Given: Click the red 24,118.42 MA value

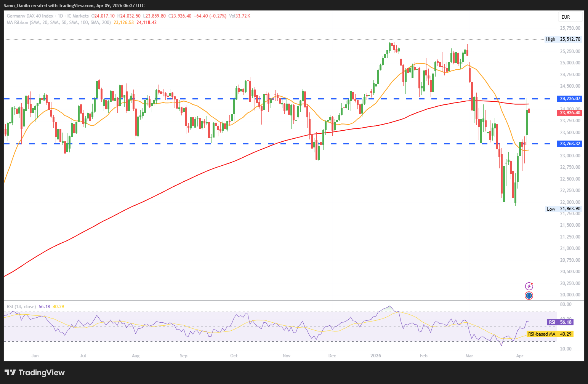Looking at the screenshot, I should click(x=146, y=22).
